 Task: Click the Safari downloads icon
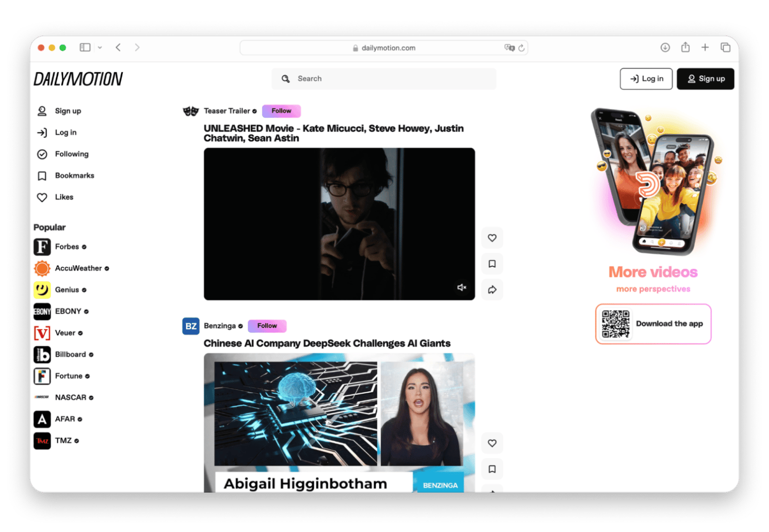[x=665, y=47]
